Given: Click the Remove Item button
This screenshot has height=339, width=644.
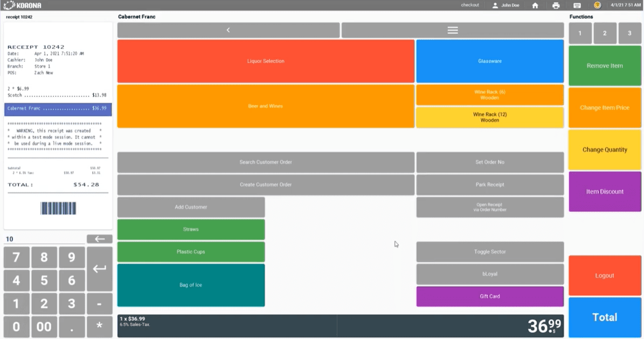Looking at the screenshot, I should 605,66.
